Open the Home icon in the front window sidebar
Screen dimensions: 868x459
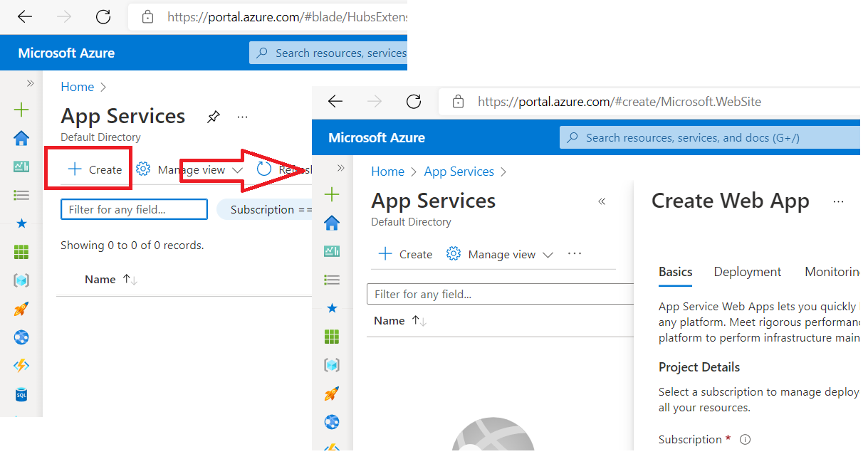pos(332,223)
